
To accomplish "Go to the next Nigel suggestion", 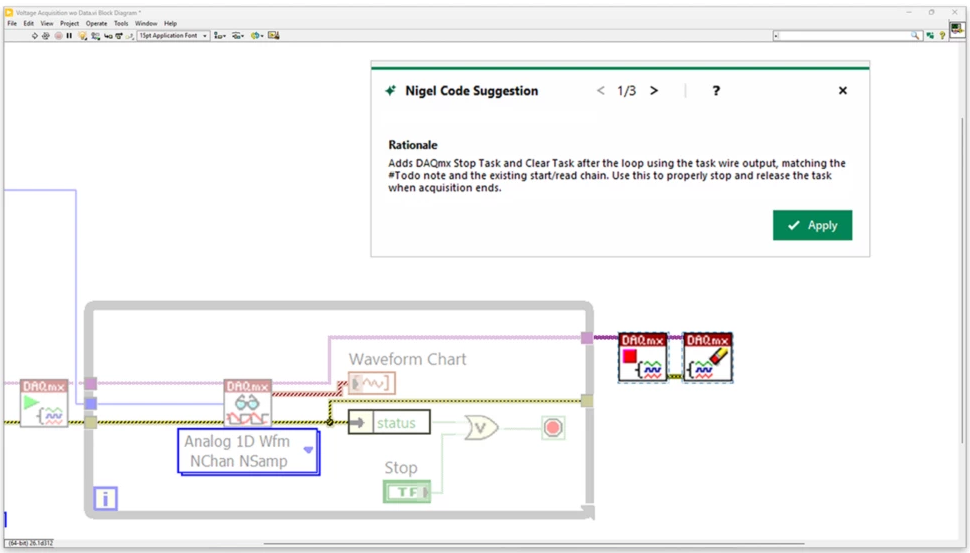I will tap(654, 91).
